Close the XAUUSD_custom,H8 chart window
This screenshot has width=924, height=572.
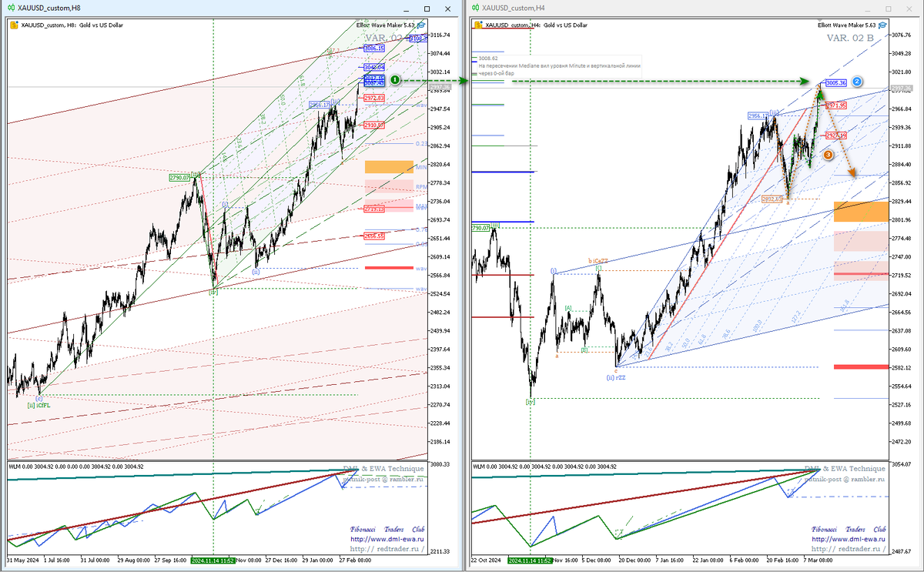coord(447,8)
